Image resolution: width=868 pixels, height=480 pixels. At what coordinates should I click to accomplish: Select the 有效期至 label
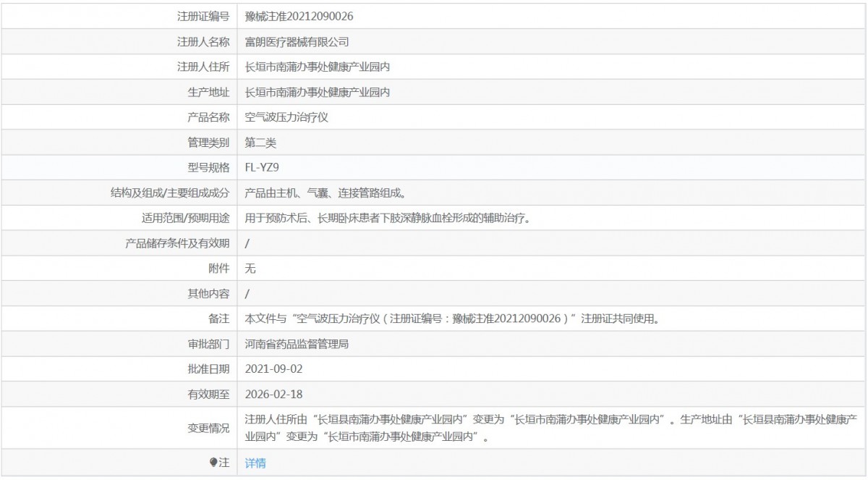208,395
